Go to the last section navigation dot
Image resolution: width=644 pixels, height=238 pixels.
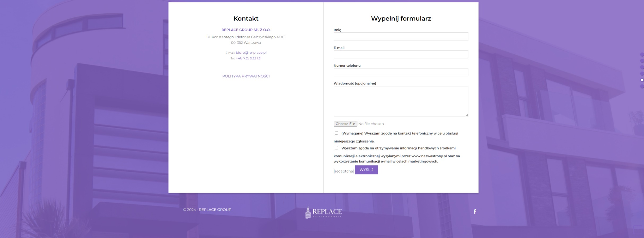tap(642, 86)
